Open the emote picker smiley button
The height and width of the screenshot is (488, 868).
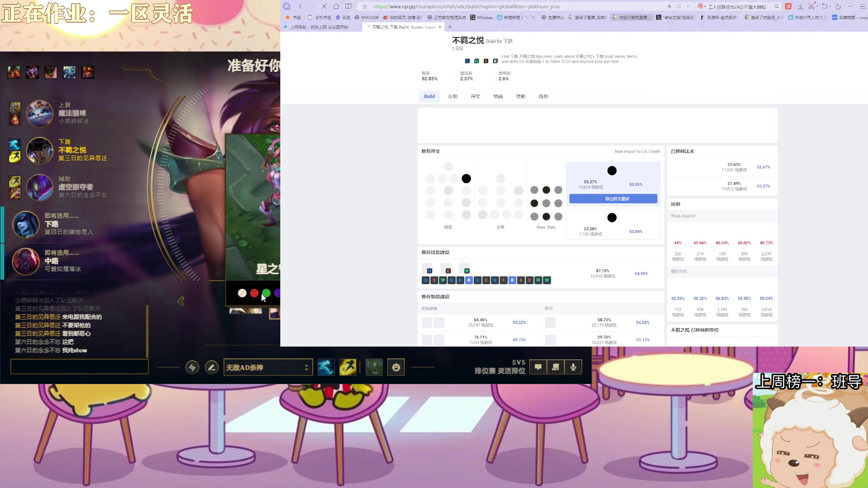396,367
